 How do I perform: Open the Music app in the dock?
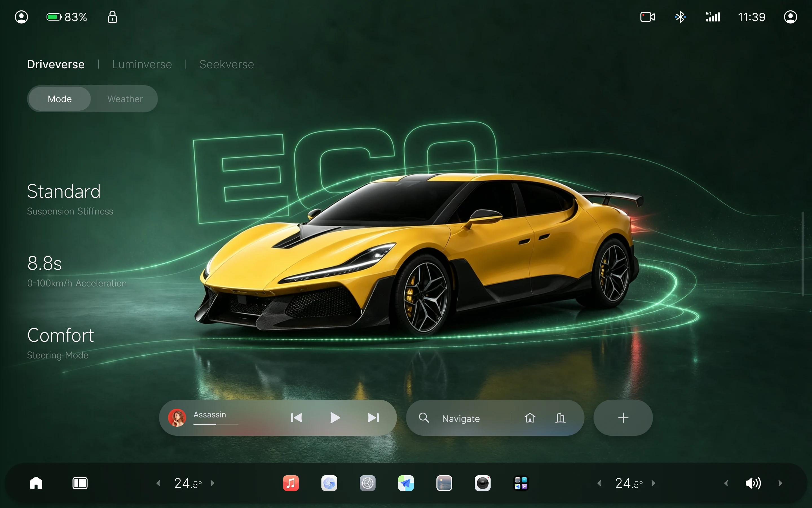pos(291,483)
